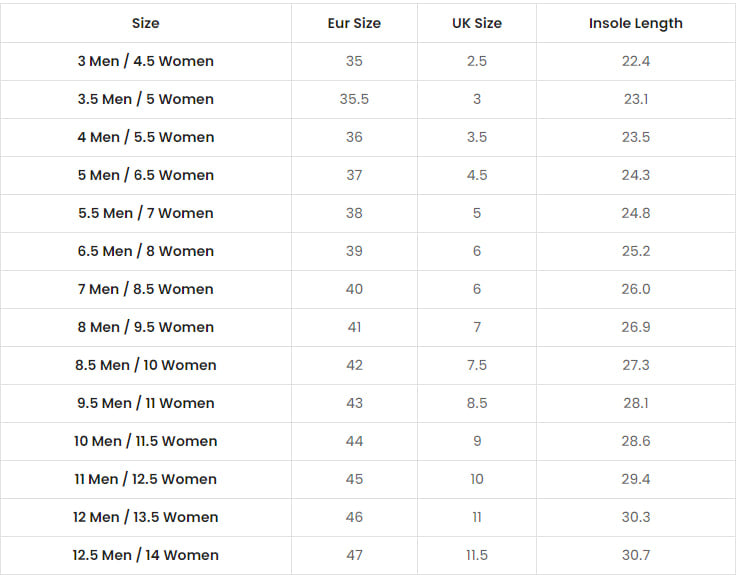The image size is (737, 577).
Task: Select the 3.5 Men / 5 Women size
Action: (x=146, y=99)
